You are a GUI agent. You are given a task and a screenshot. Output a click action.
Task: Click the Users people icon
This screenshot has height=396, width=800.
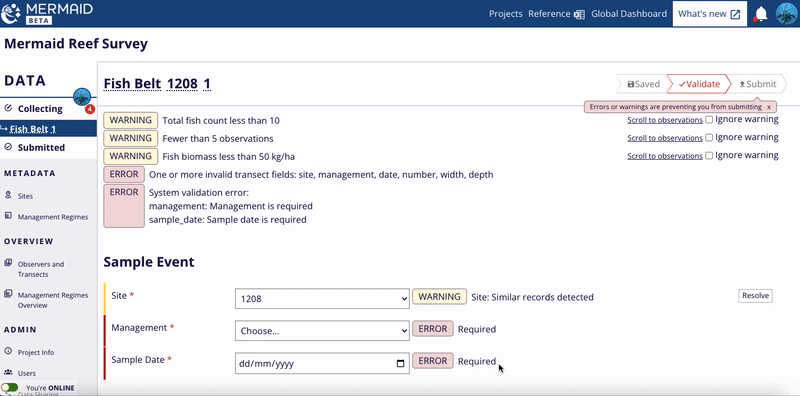click(8, 373)
